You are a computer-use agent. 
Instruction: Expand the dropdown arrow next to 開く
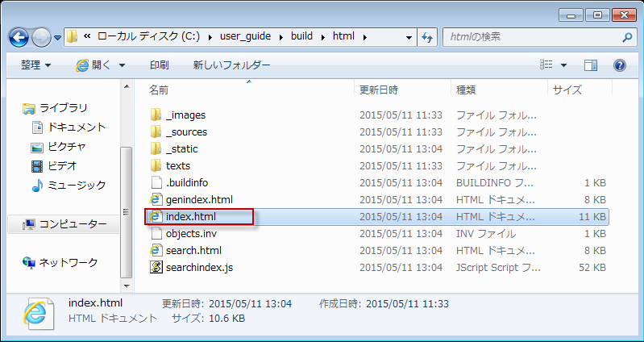122,65
